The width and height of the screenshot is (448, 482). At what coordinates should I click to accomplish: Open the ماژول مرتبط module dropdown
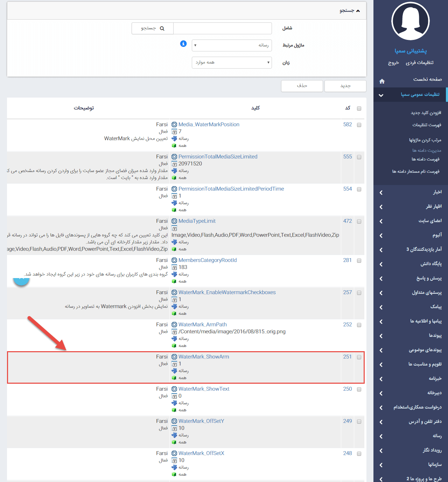click(232, 45)
